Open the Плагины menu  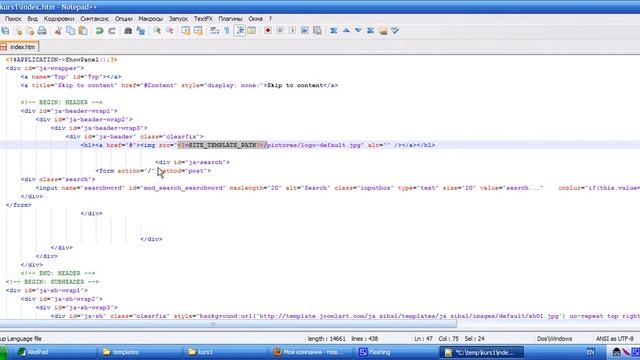click(x=230, y=19)
